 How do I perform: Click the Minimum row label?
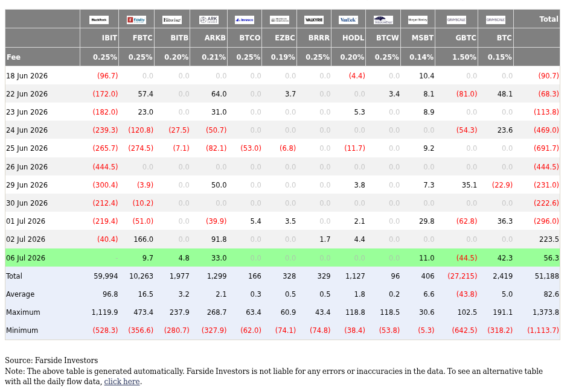[x=22, y=330]
